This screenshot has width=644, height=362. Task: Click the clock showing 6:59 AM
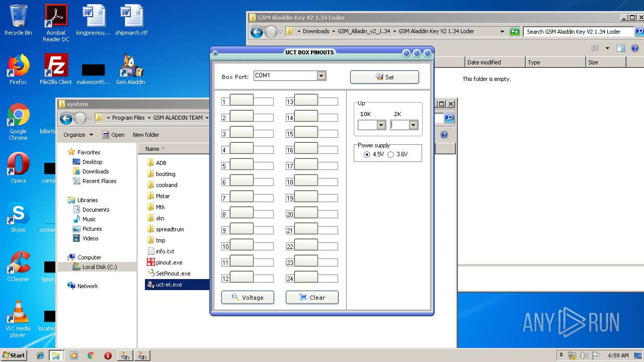coord(618,355)
